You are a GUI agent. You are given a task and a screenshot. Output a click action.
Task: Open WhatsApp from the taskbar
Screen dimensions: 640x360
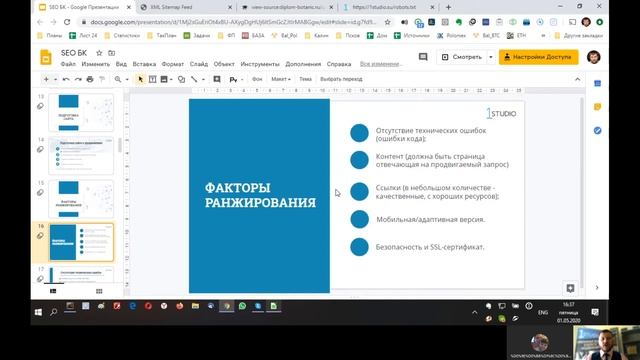point(242,306)
